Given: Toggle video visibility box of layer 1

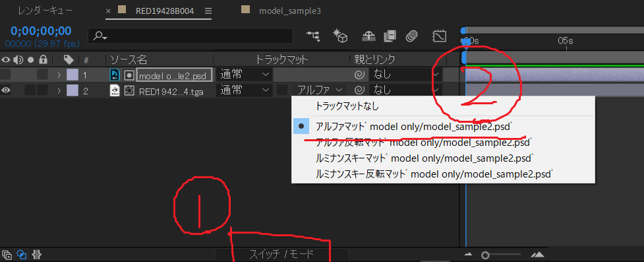Looking at the screenshot, I should tap(6, 75).
